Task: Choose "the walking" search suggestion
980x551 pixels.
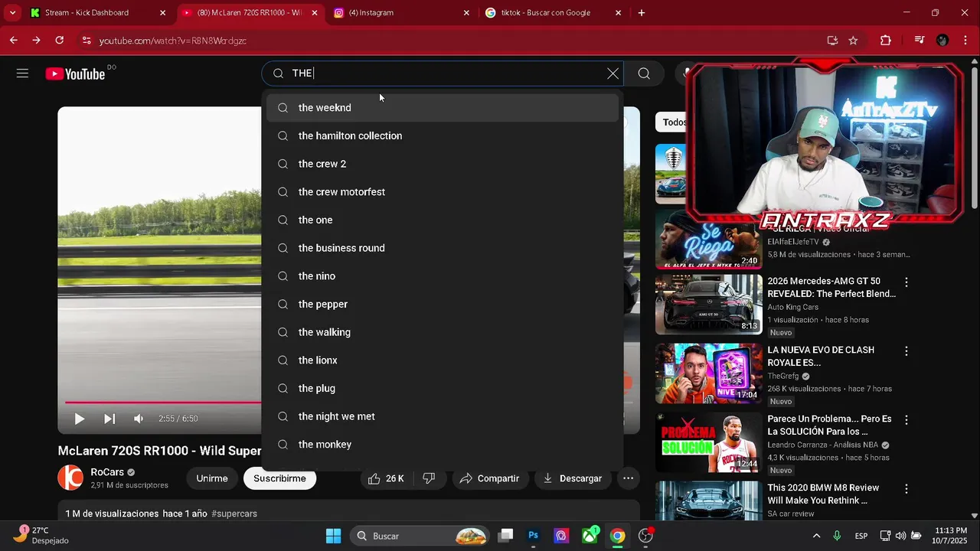Action: click(x=443, y=332)
